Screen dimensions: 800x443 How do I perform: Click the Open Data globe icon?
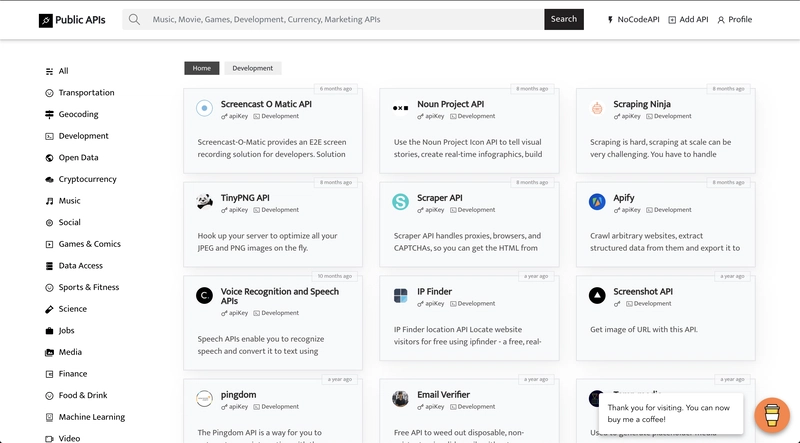click(x=49, y=158)
